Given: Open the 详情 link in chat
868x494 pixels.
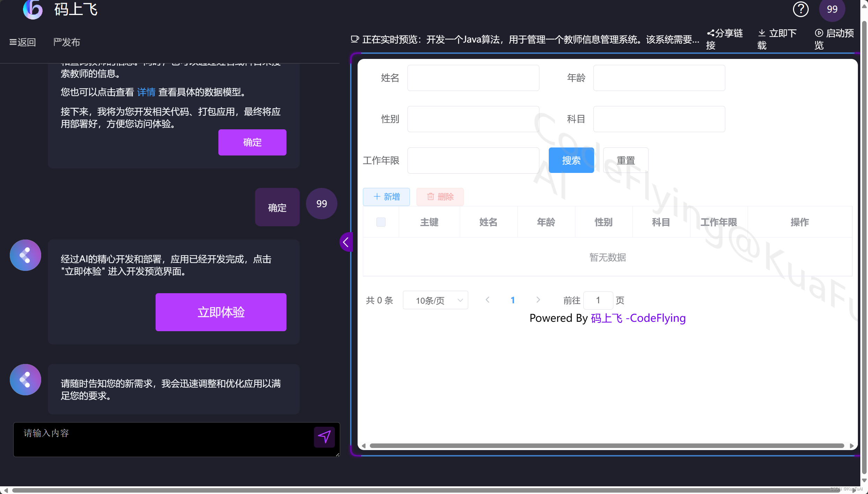Looking at the screenshot, I should click(x=146, y=92).
